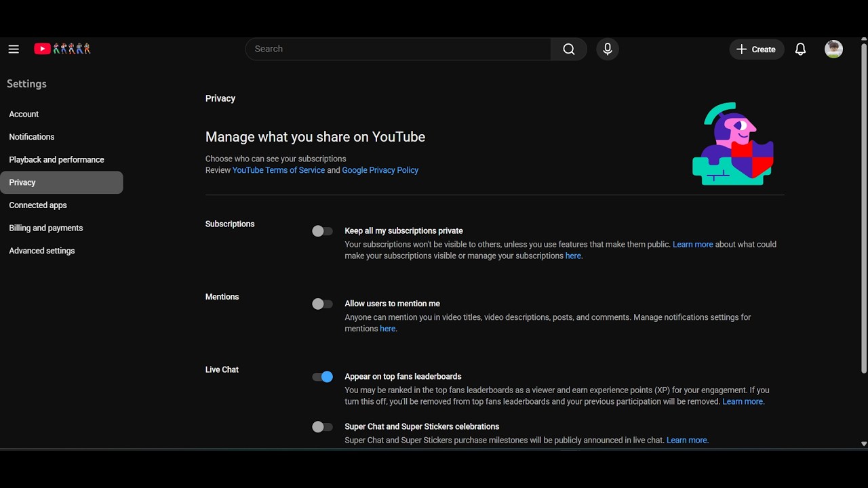The image size is (868, 488).
Task: Click the YouTube logo
Action: (x=62, y=49)
